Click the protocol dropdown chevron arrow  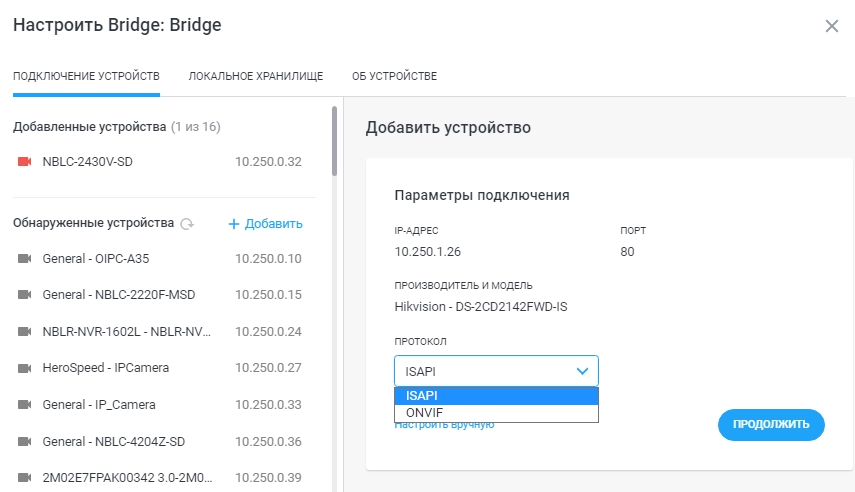[582, 371]
